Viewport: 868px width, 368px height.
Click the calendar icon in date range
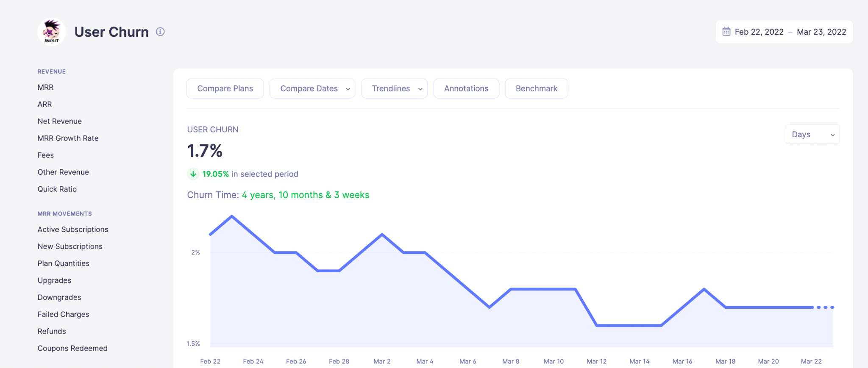(726, 32)
